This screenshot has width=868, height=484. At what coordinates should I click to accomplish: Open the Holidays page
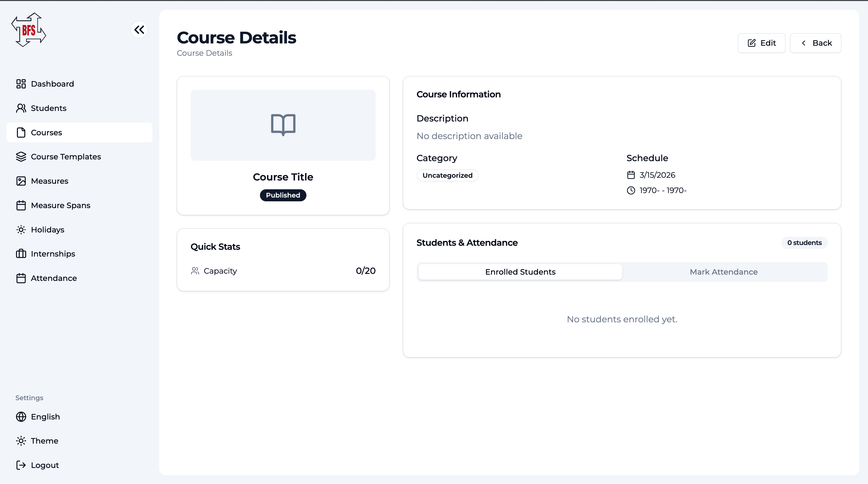pyautogui.click(x=80, y=230)
